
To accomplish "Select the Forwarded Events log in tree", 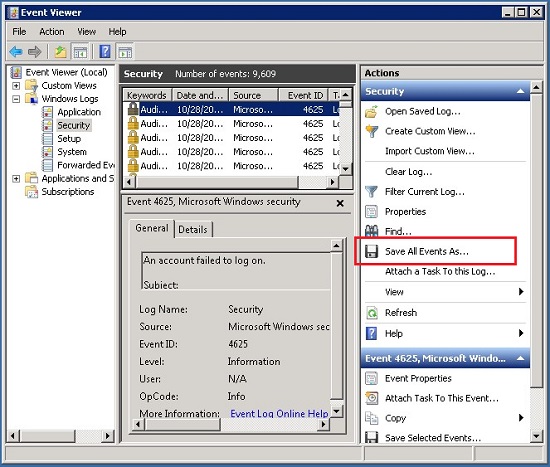I will 86,165.
